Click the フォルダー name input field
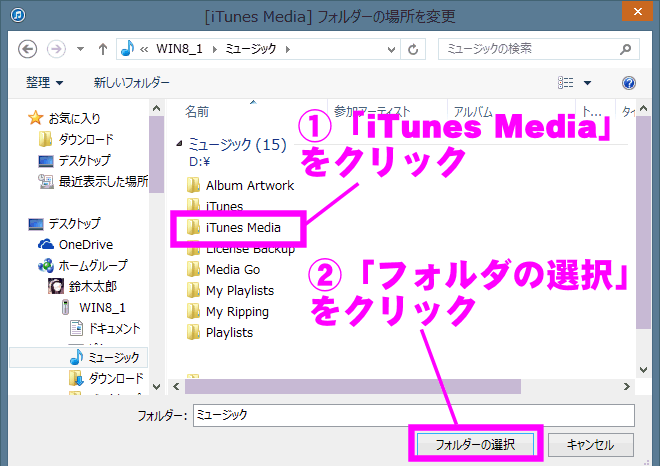Image resolution: width=660 pixels, height=466 pixels. 410,414
